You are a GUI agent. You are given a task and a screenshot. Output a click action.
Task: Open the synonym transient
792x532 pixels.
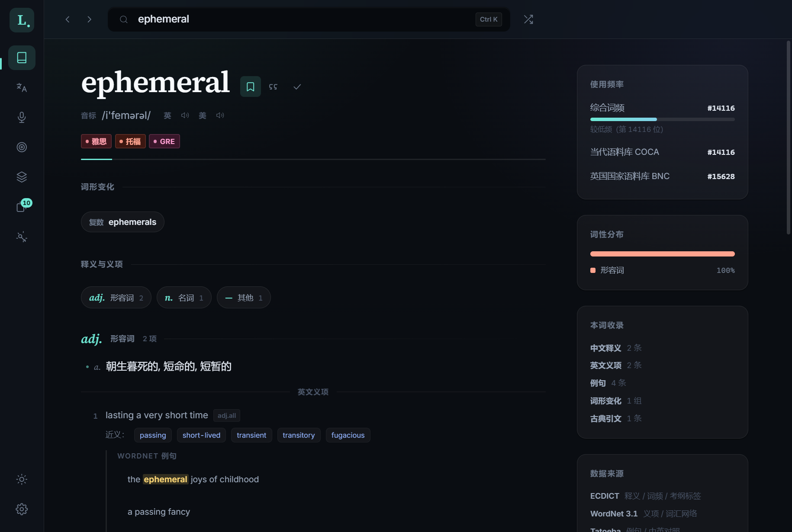click(x=251, y=435)
